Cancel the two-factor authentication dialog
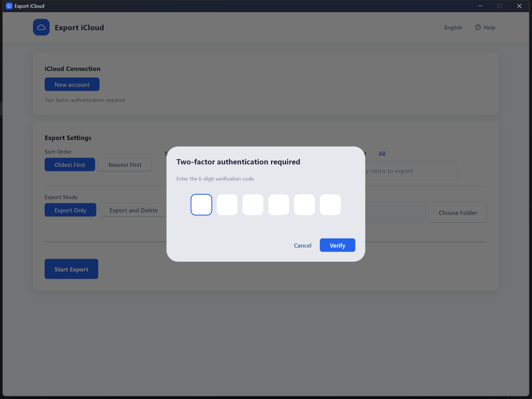The width and height of the screenshot is (532, 399). pyautogui.click(x=302, y=245)
